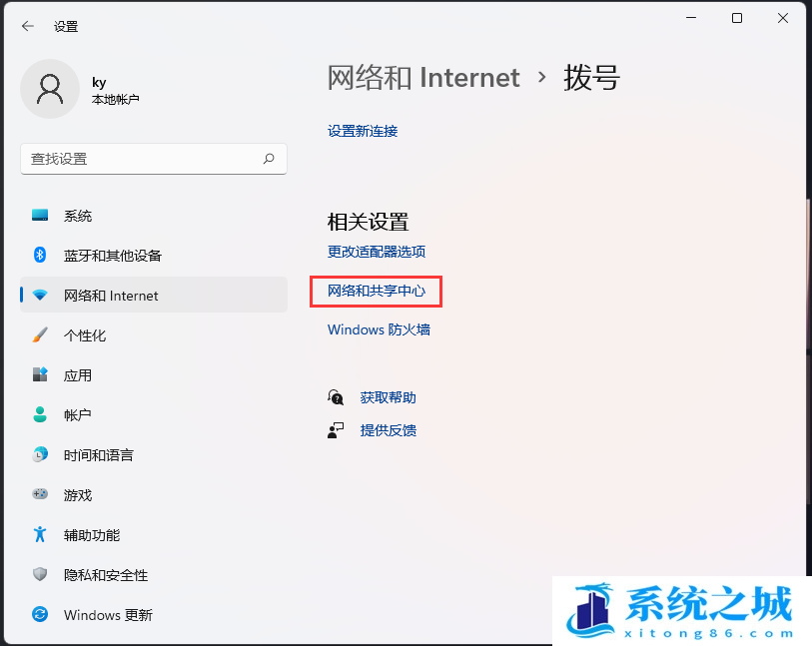Screen dimensions: 812x646
Task: Click the accessibility figure icon for 辅助功能
Action: 40,535
